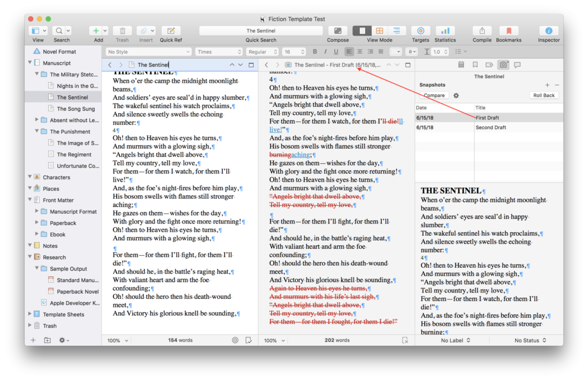The height and width of the screenshot is (381, 588).
Task: Open the text color swatch dropdown
Action: [x=396, y=52]
